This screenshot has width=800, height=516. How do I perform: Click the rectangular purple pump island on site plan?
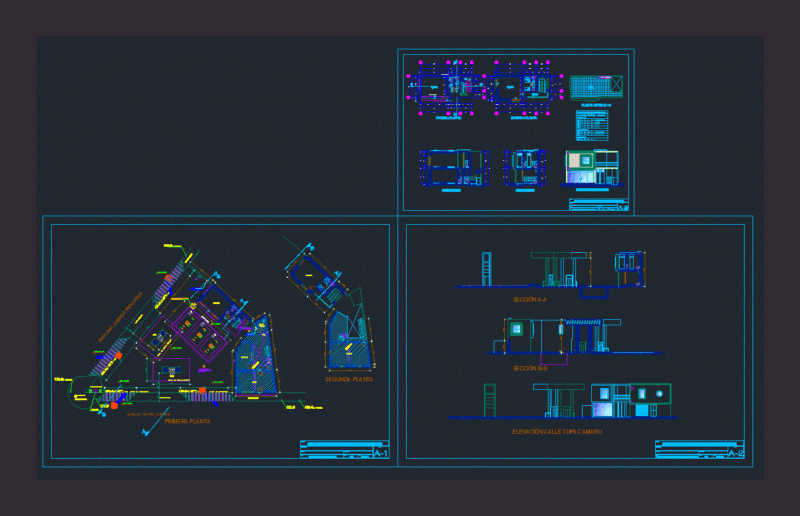click(171, 370)
